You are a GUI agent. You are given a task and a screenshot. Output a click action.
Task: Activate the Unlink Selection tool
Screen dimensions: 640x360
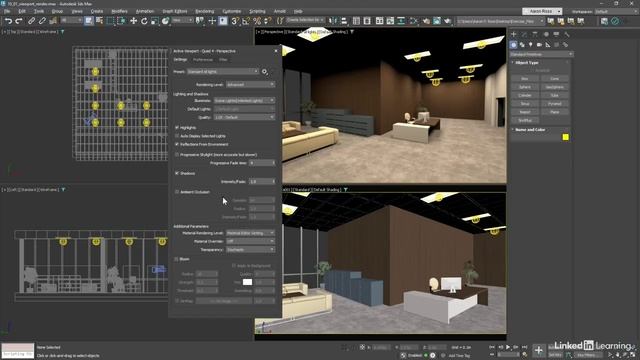(x=42, y=21)
